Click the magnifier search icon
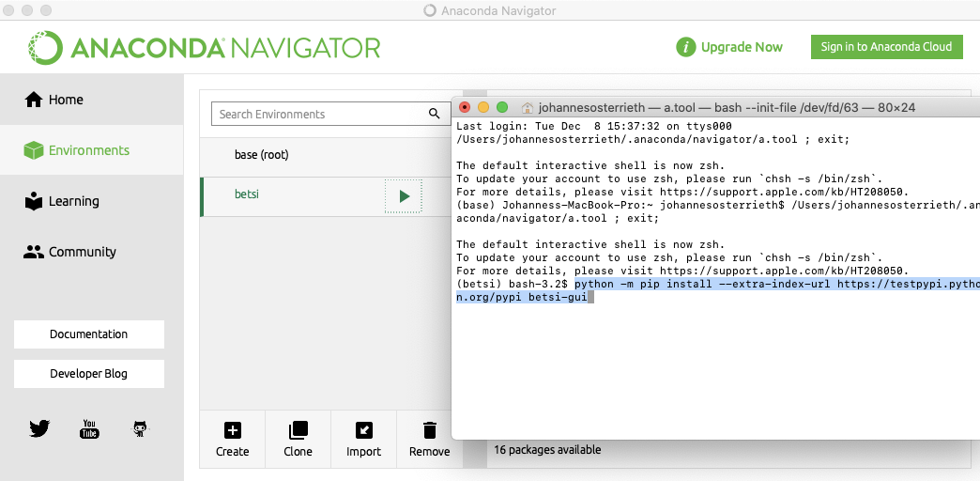 [434, 114]
